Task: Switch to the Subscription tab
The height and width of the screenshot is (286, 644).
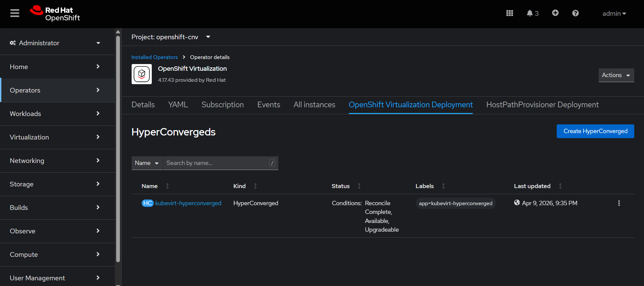Action: (222, 105)
